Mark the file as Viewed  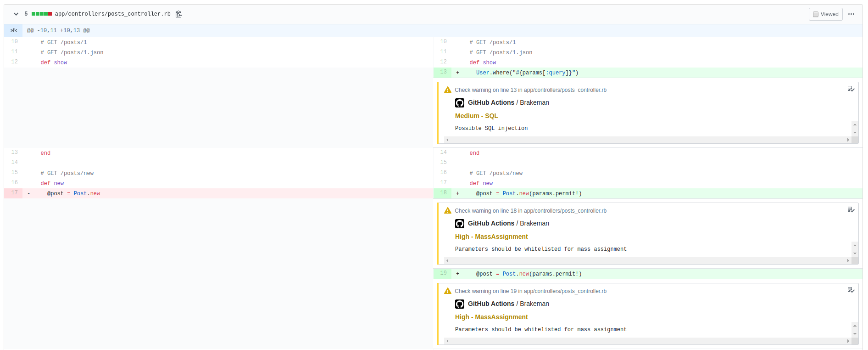(825, 14)
